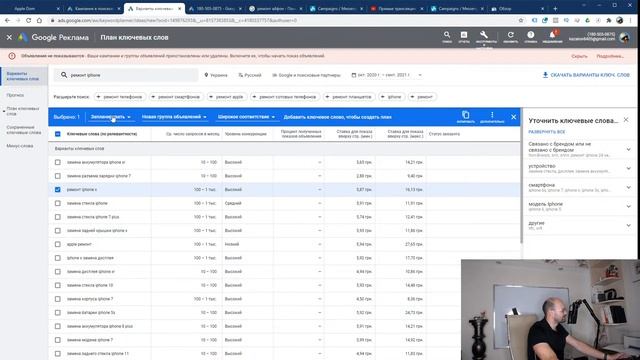Add 'ремонт планшетов' suggestion chip
The height and width of the screenshot is (360, 640).
(348, 97)
